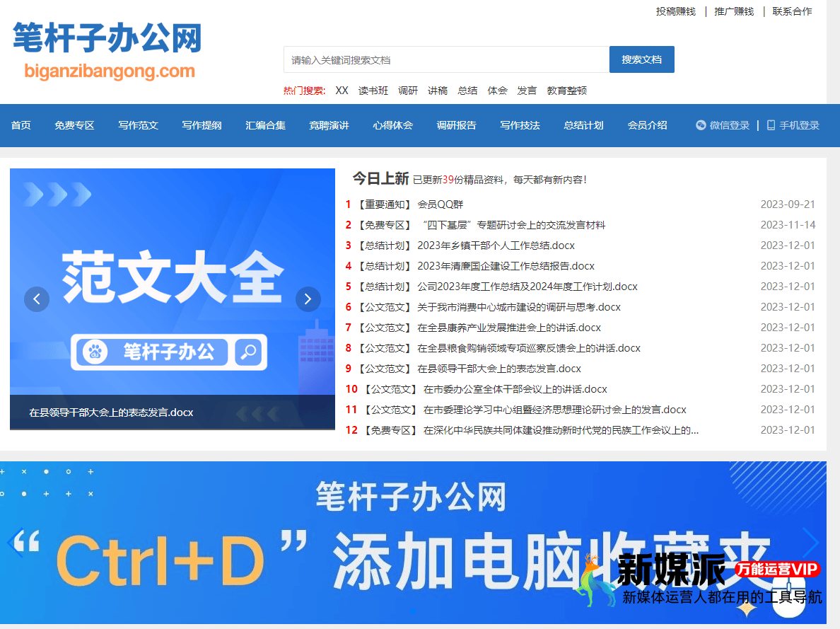The image size is (840, 629).
Task: Click the carousel right arrow
Action: 308,299
